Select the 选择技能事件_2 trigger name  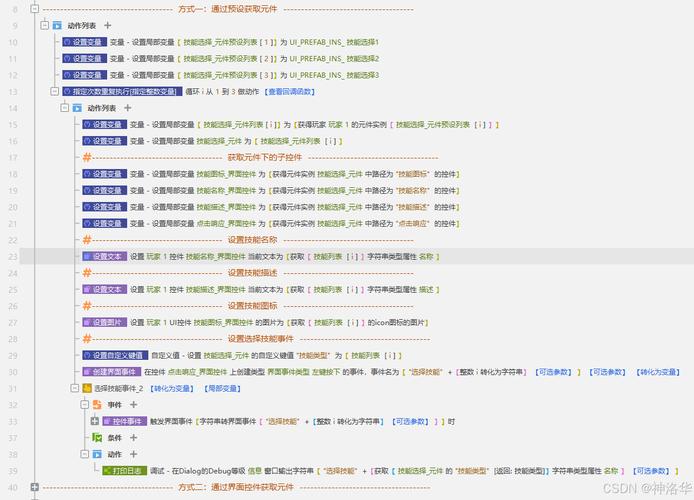(119, 388)
